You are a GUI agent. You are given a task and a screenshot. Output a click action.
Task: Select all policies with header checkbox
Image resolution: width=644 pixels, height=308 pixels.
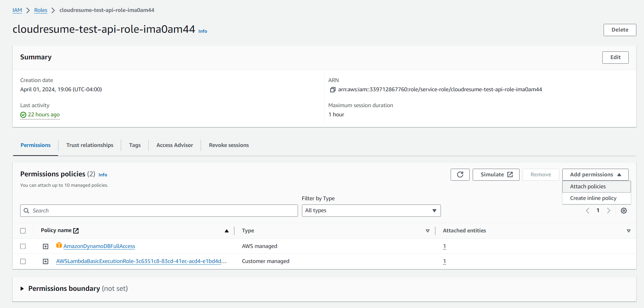(x=23, y=231)
